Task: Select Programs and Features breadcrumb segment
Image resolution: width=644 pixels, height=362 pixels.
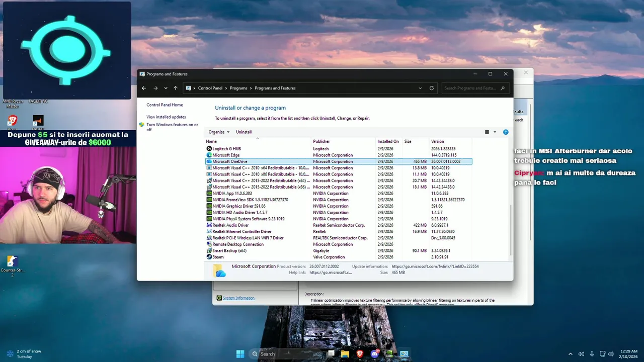Action: (275, 88)
